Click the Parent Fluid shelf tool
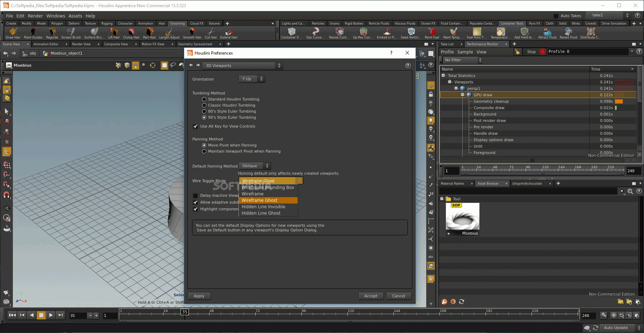This screenshot has width=644, height=333. click(x=568, y=33)
